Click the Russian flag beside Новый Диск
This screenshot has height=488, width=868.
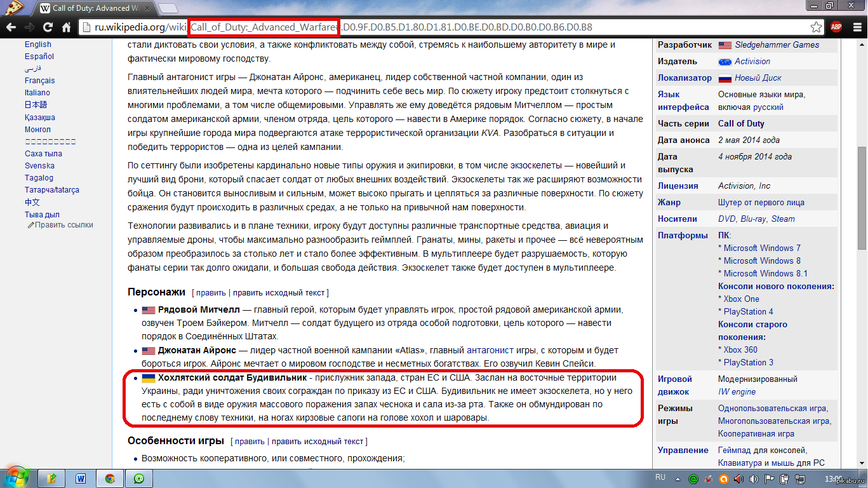pos(724,78)
